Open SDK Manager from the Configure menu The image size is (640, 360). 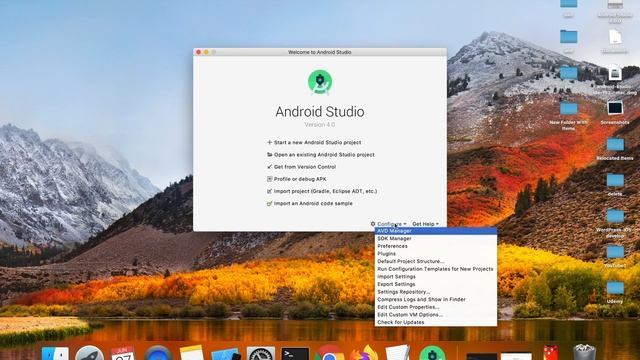436,238
